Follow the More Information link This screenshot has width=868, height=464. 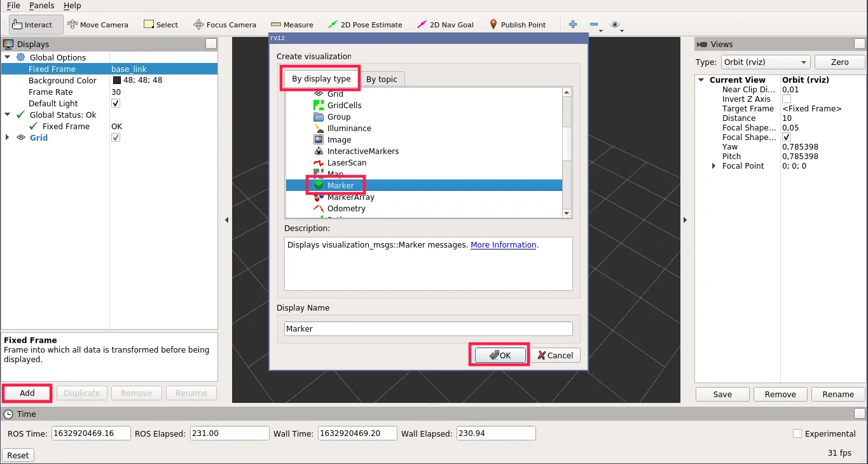[x=502, y=244]
